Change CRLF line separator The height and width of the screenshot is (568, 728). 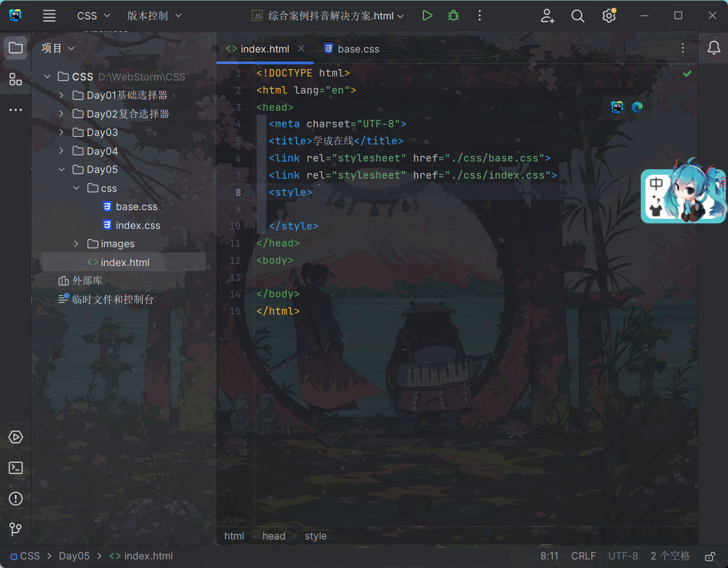click(x=584, y=556)
